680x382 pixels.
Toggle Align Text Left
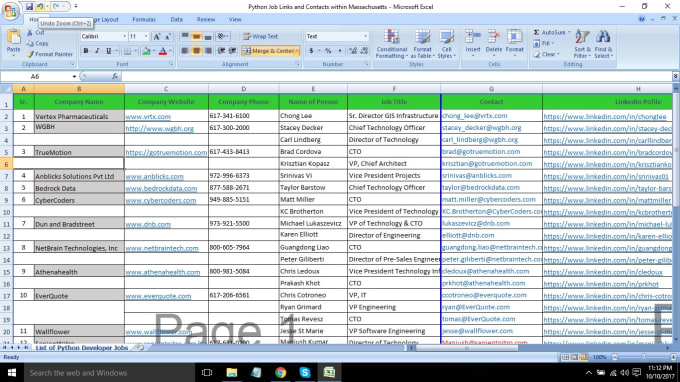click(x=185, y=51)
